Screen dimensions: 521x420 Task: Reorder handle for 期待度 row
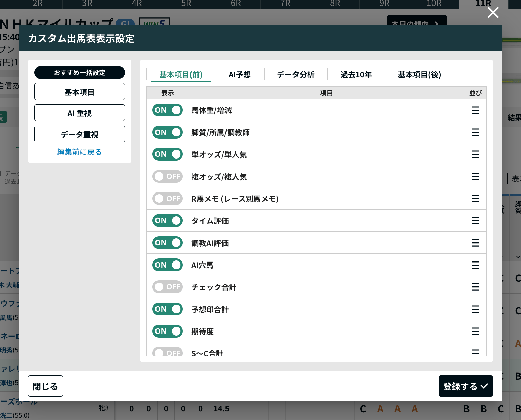point(475,331)
